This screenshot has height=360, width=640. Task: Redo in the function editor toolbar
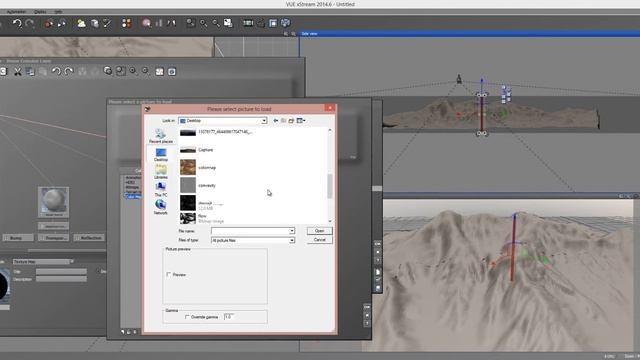(69, 71)
